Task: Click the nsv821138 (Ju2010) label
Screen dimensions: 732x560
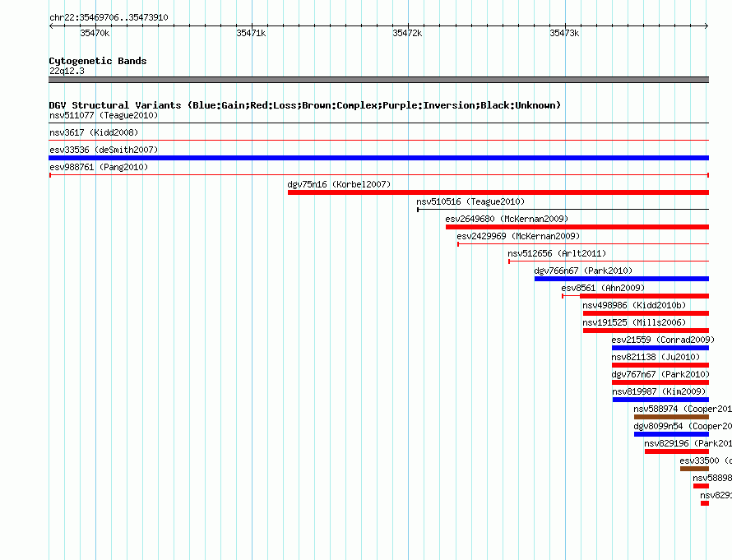Action: click(x=656, y=357)
